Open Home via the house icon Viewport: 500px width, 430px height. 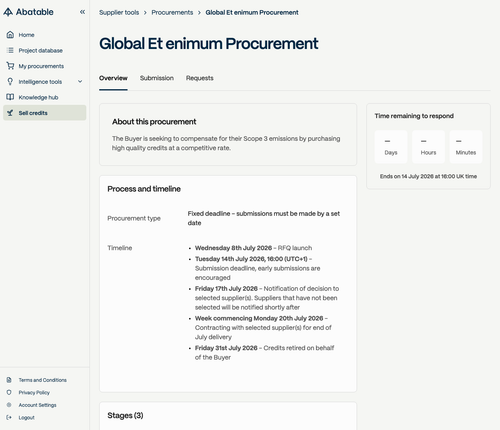[10, 35]
